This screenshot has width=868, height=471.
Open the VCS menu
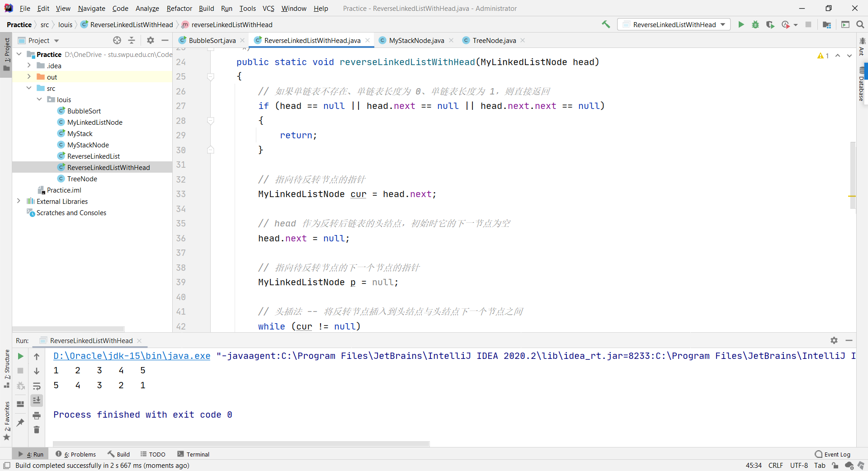(268, 8)
